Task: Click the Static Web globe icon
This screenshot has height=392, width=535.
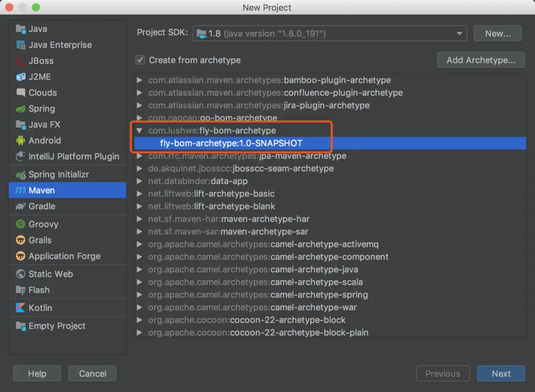Action: click(21, 274)
